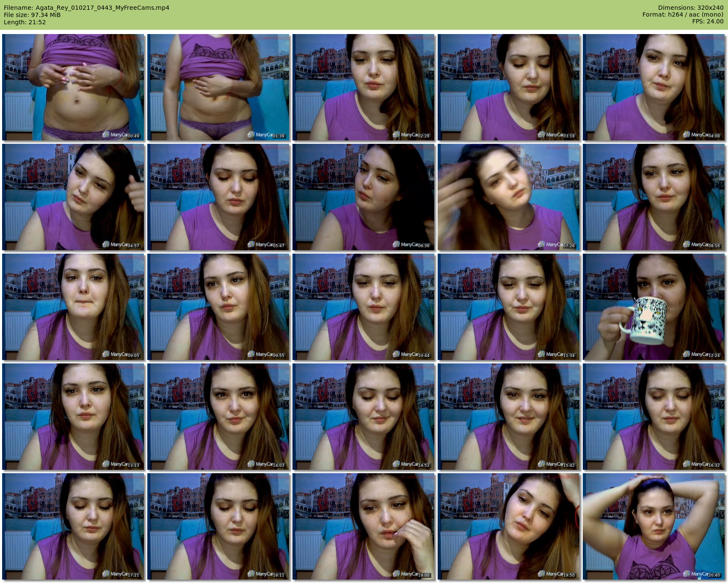This screenshot has width=728, height=583.
Task: Choose the thumbnail timestamped 14:03
Action: pyautogui.click(x=218, y=417)
